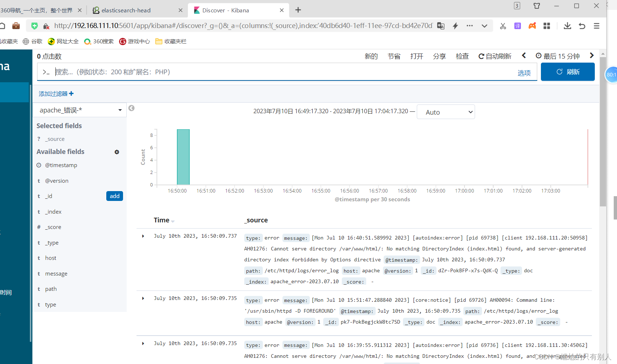Viewport: 617px width, 364px height.
Task: Open a new browser tab
Action: pyautogui.click(x=298, y=10)
